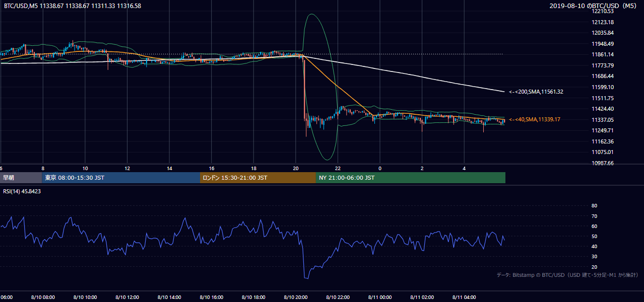644x302 pixels.
Task: Click the BTC/USD,M5 OHLC header text
Action: [x=73, y=6]
